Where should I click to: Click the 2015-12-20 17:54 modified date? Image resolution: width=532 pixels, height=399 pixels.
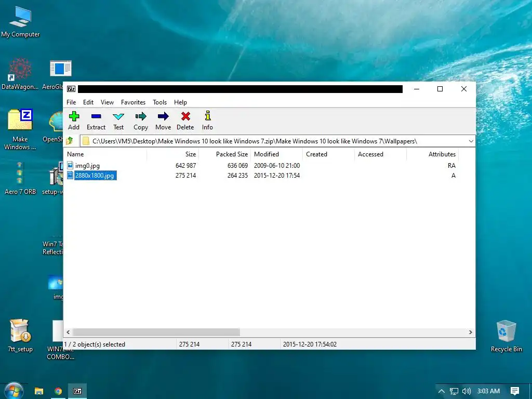click(x=277, y=176)
